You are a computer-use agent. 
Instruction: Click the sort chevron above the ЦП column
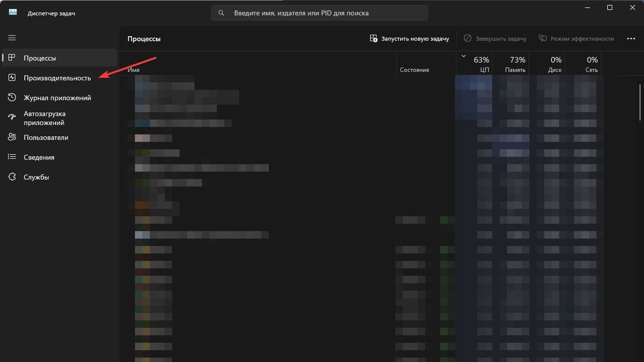(x=463, y=56)
